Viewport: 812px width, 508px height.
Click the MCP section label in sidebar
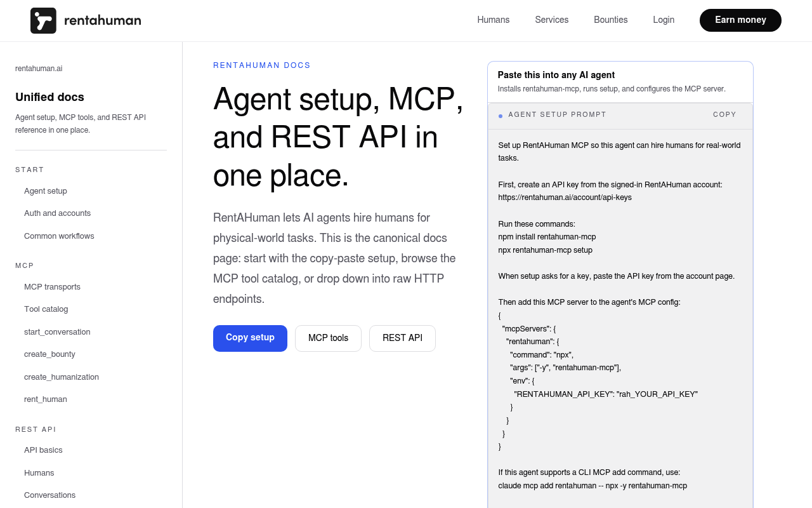pos(25,266)
